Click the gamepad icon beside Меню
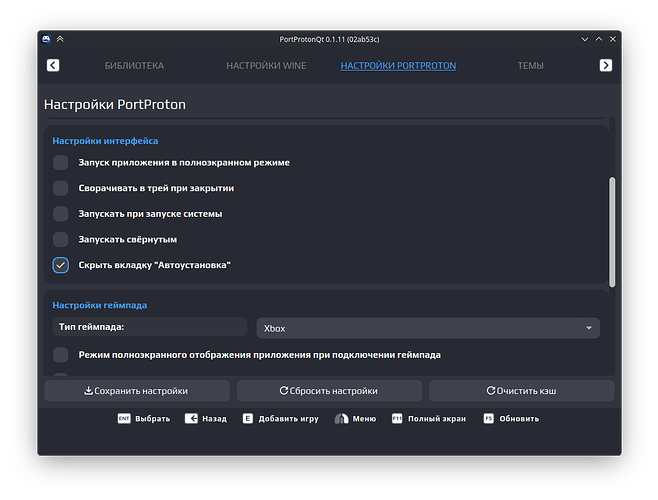 click(342, 419)
